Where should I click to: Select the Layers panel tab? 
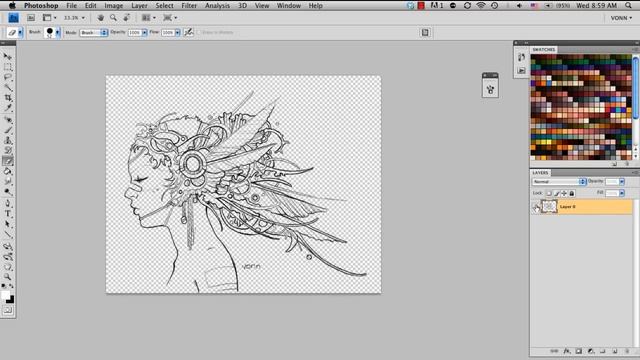coord(540,173)
